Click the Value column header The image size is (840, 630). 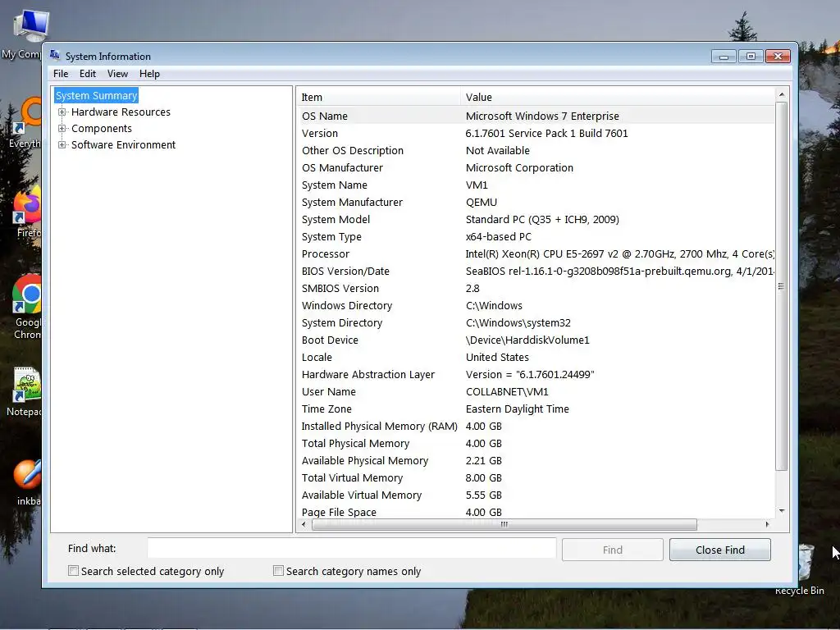click(617, 97)
